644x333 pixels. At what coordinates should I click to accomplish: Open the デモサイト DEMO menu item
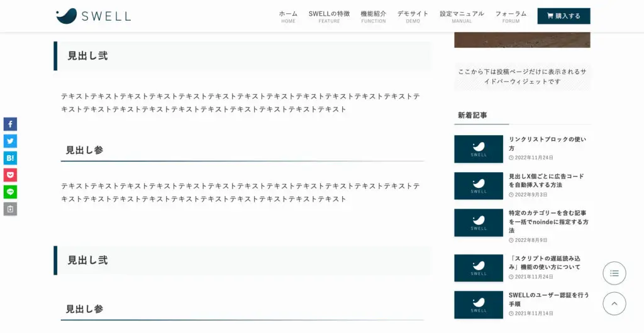(x=413, y=16)
